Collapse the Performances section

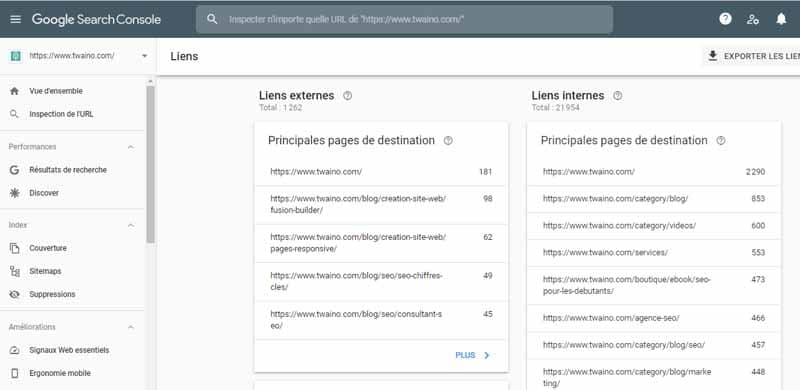131,147
